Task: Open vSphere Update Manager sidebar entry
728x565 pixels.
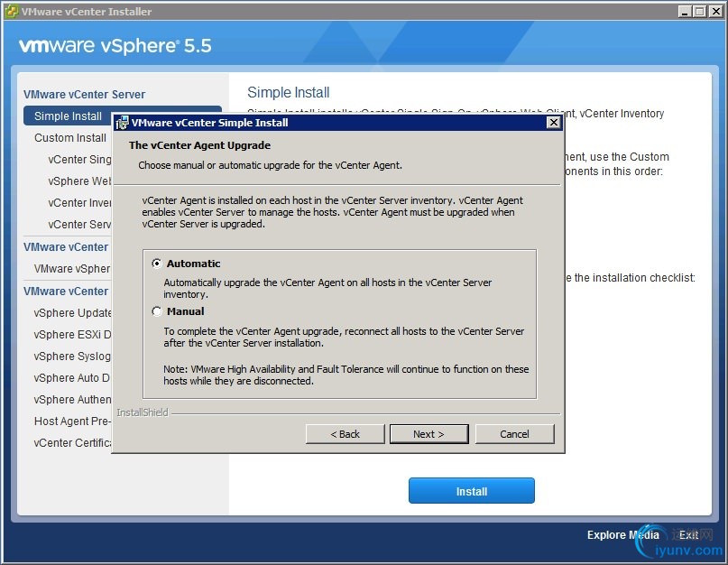Action: tap(72, 312)
